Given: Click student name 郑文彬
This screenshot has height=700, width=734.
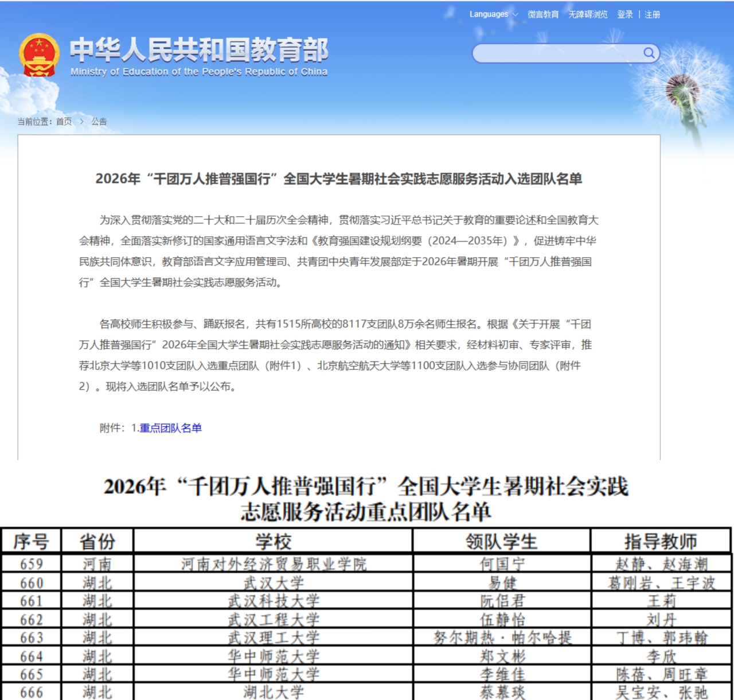Looking at the screenshot, I should coord(502,656).
